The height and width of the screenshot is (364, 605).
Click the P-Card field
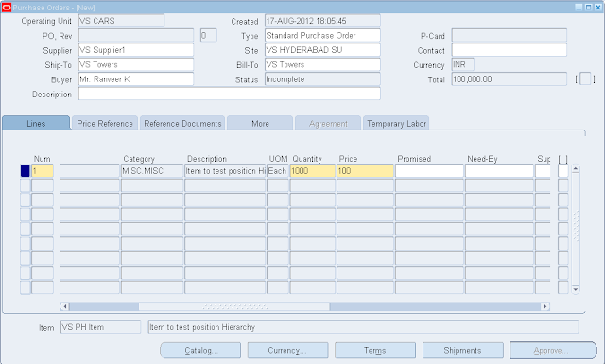coord(509,36)
